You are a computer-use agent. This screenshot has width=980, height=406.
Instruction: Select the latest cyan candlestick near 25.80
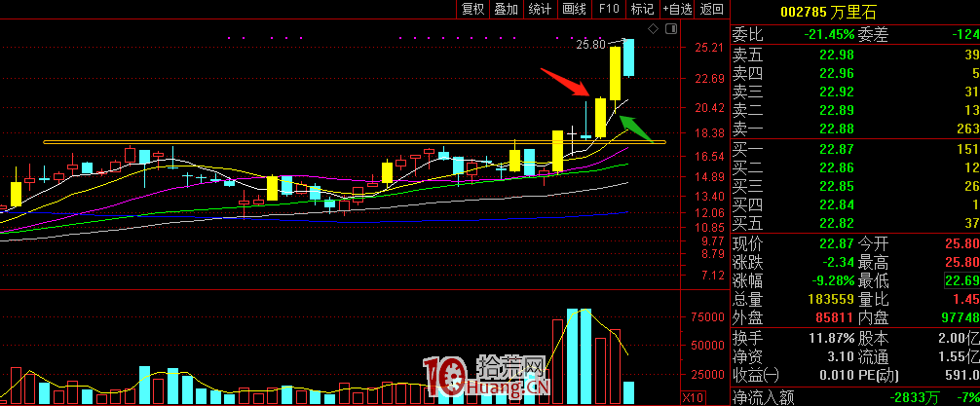click(628, 57)
